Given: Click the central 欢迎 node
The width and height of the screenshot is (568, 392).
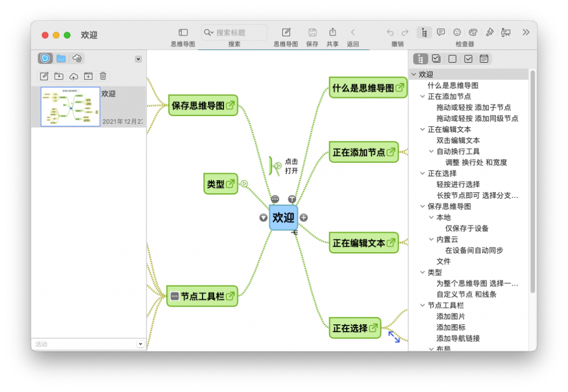Looking at the screenshot, I should tap(283, 217).
